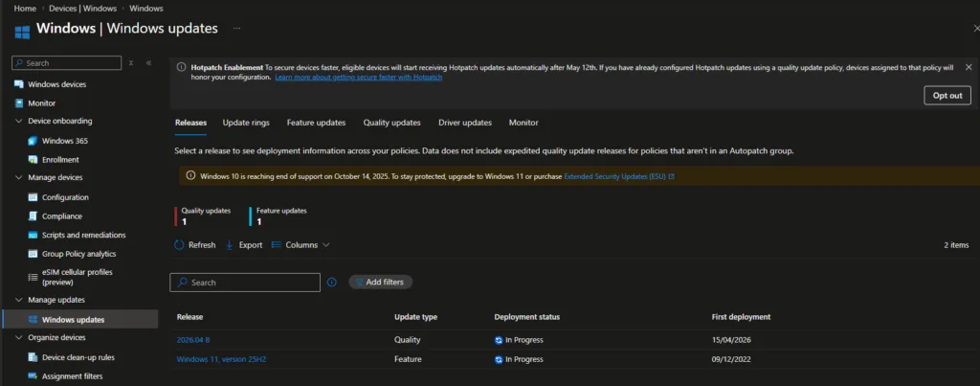Screen dimensions: 980x386
Task: Click the Export download icon
Action: (230, 245)
